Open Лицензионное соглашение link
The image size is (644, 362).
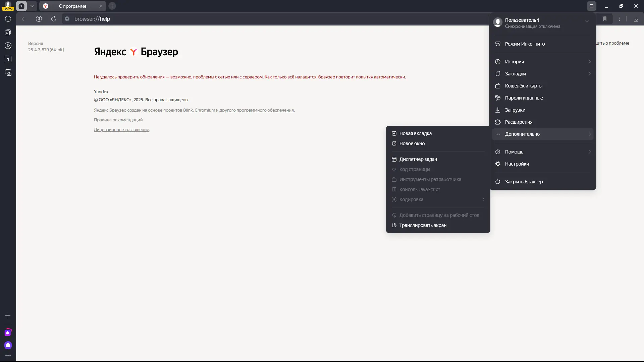(x=121, y=130)
